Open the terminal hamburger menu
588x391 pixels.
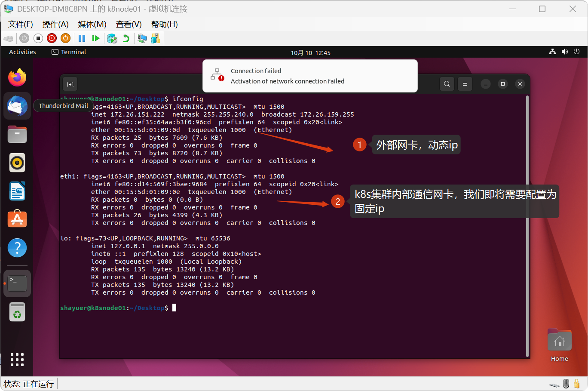point(465,84)
